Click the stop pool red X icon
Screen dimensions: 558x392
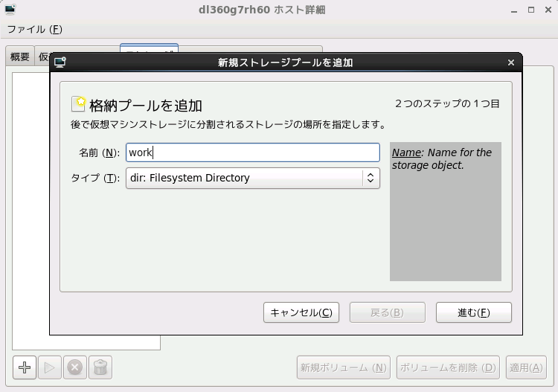[x=75, y=367]
